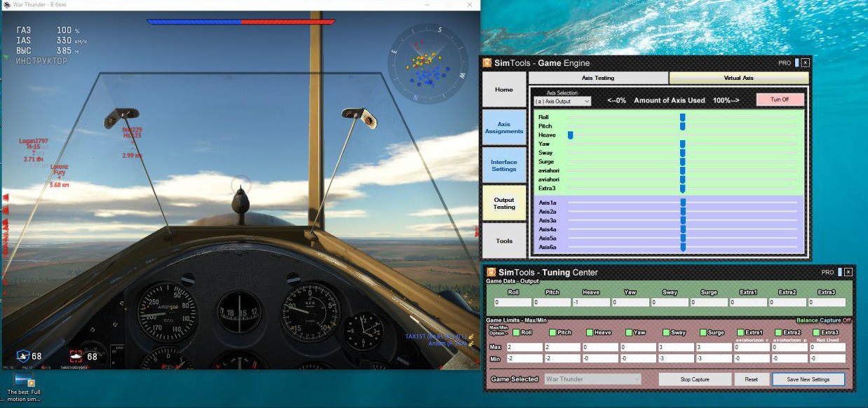Click the Pitch Max limit field
This screenshot has width=868, height=408.
coord(563,347)
